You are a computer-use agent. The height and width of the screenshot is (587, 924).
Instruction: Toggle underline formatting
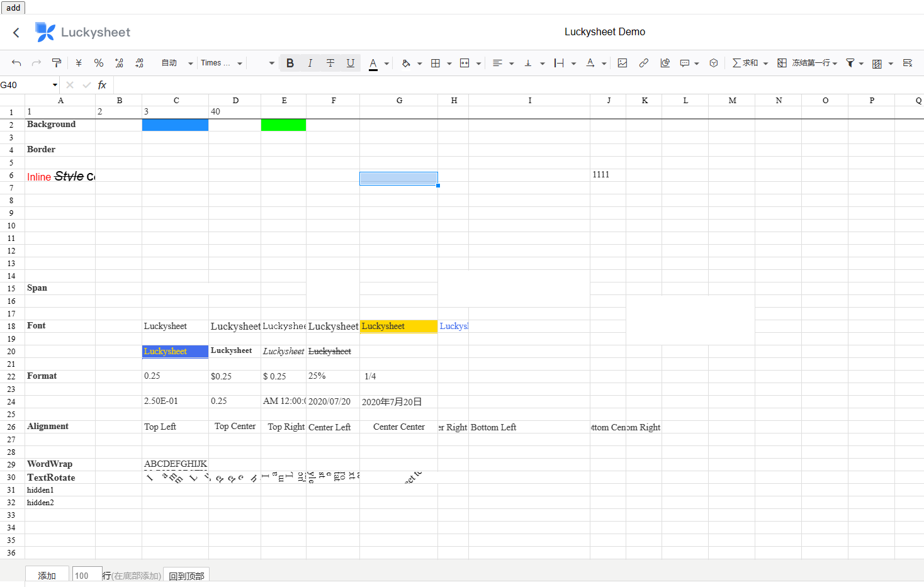tap(350, 63)
